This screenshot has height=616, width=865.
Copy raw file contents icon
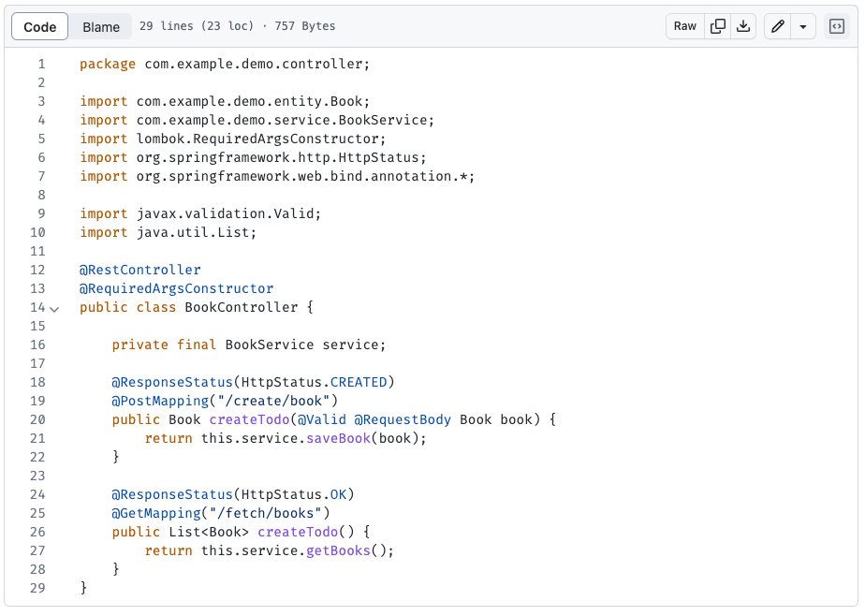[x=718, y=26]
